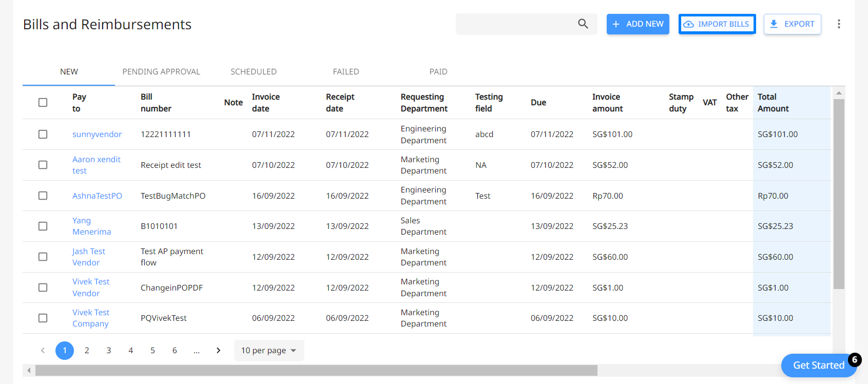
Task: Click the B1010101 bill number cell
Action: (159, 226)
